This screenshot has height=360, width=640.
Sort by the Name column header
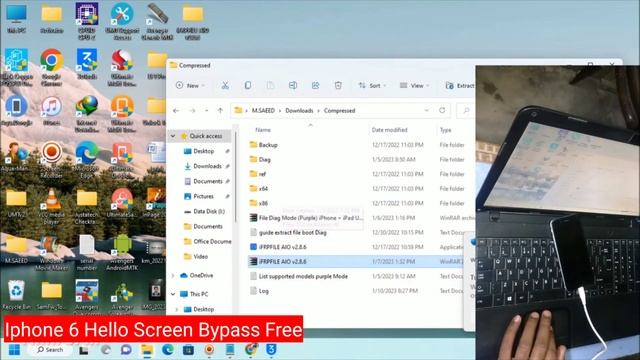click(263, 130)
